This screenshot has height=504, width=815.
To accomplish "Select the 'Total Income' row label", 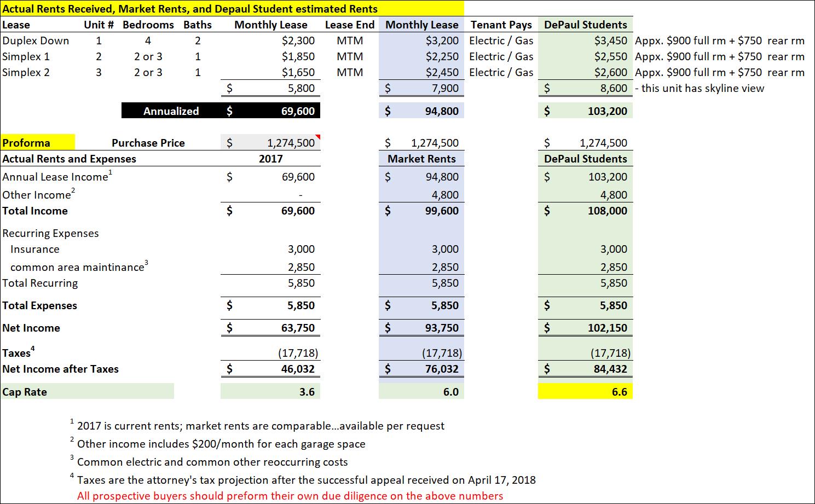I will [x=35, y=211].
